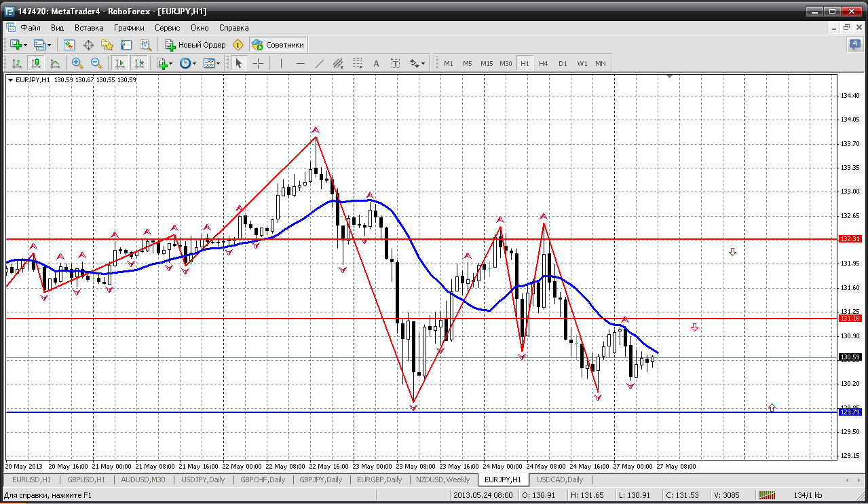Open the Вставка menu
Screen dimensions: 868x504
point(89,28)
